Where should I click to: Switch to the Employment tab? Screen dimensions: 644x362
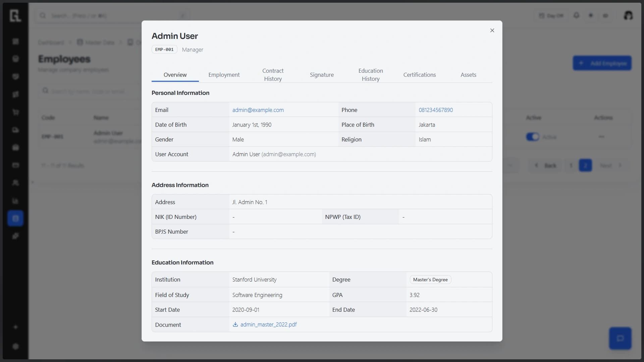point(224,75)
